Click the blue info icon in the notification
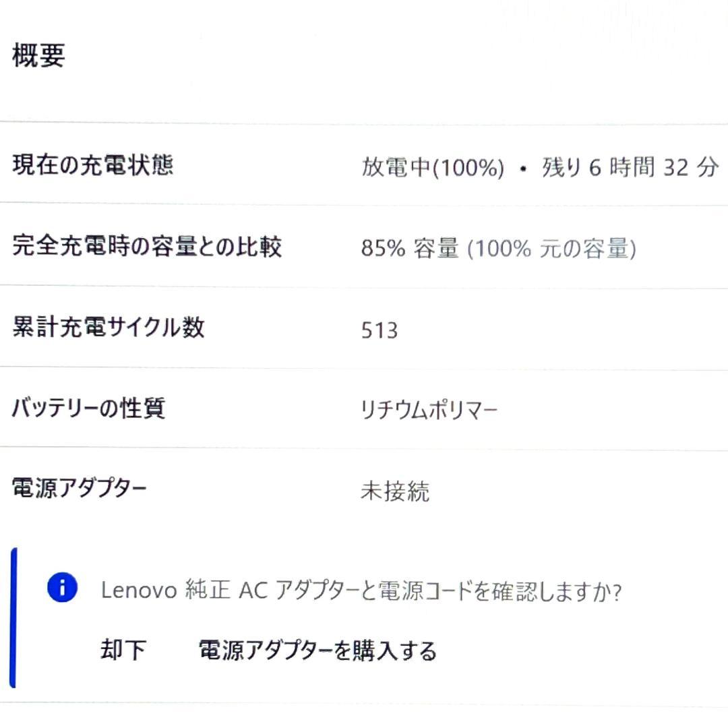728x728 pixels. click(64, 588)
